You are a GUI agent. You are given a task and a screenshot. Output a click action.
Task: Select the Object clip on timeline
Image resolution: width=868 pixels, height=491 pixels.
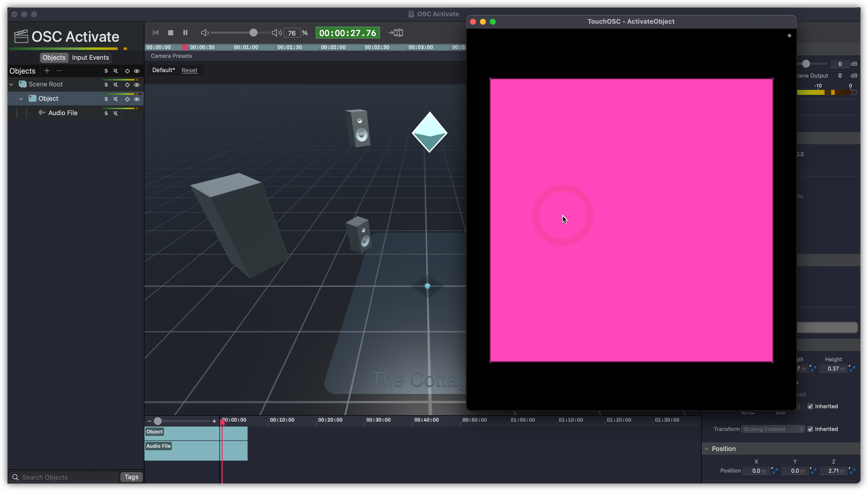pyautogui.click(x=196, y=433)
